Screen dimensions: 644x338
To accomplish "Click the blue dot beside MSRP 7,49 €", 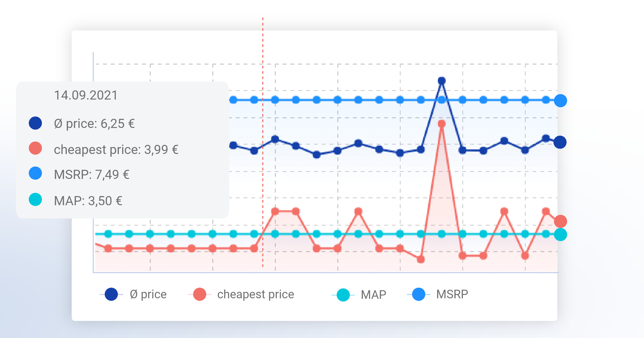I will coord(35,173).
